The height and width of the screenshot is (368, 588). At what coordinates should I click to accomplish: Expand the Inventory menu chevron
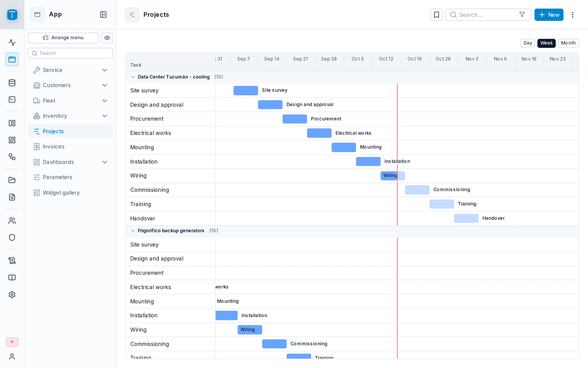tap(105, 116)
